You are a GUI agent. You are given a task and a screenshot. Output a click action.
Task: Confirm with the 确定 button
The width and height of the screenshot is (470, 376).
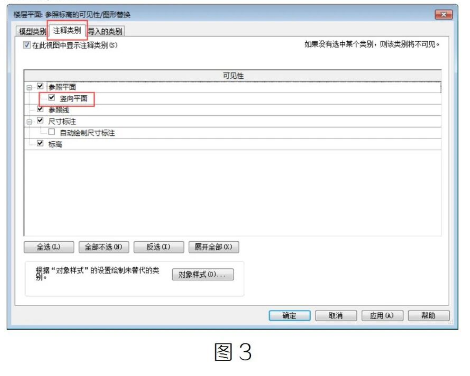pyautogui.click(x=290, y=315)
